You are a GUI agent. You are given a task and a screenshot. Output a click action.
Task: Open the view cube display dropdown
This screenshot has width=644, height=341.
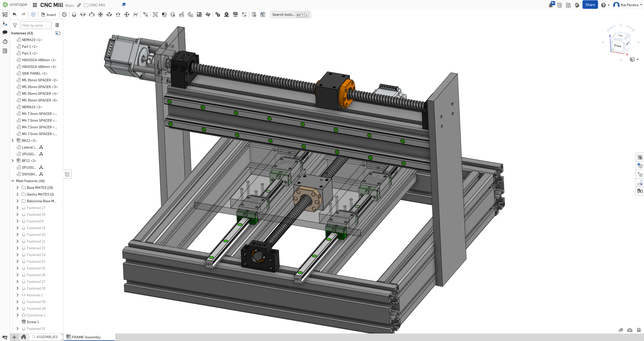tap(638, 59)
